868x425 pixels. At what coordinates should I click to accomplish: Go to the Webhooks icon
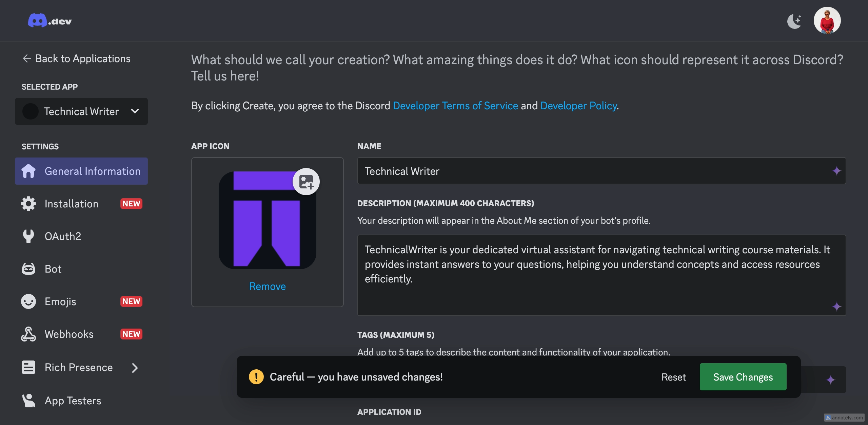click(28, 334)
